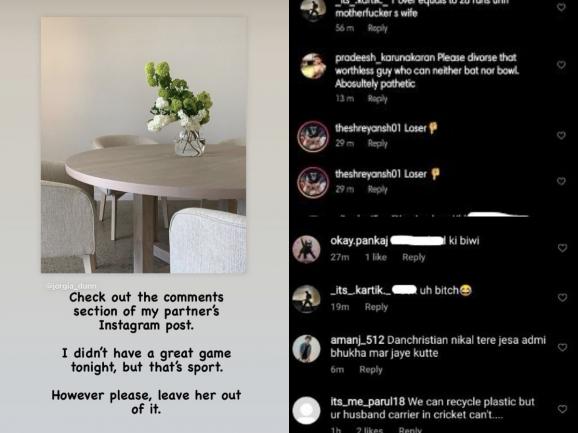Like _its_.kartik._ 19m comment heart
This screenshot has width=578, height=433.
click(x=562, y=297)
